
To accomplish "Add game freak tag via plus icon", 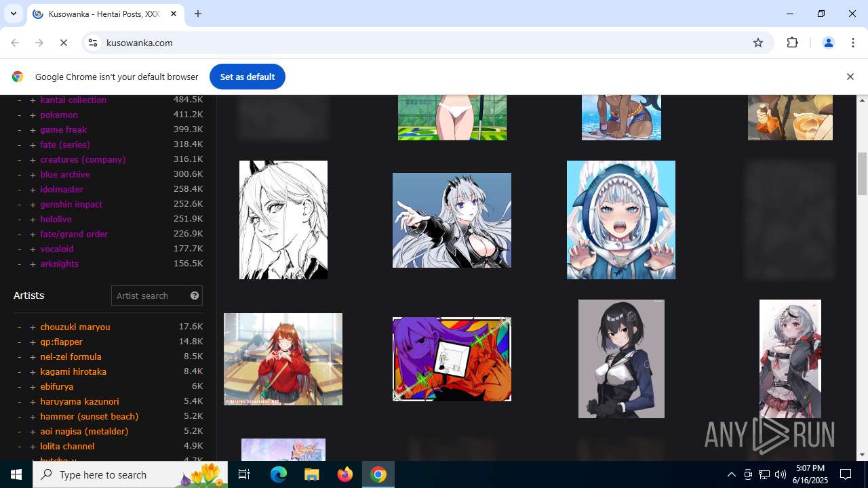I will 33,130.
